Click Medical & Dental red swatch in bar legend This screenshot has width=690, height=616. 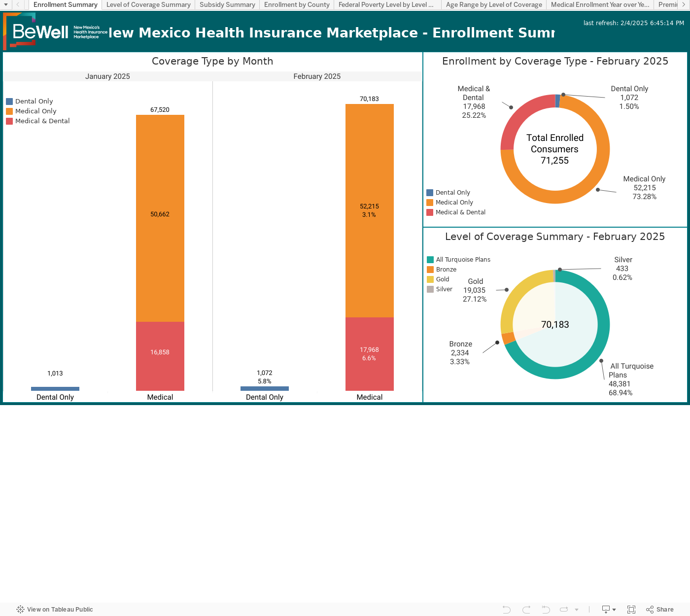pos(9,121)
